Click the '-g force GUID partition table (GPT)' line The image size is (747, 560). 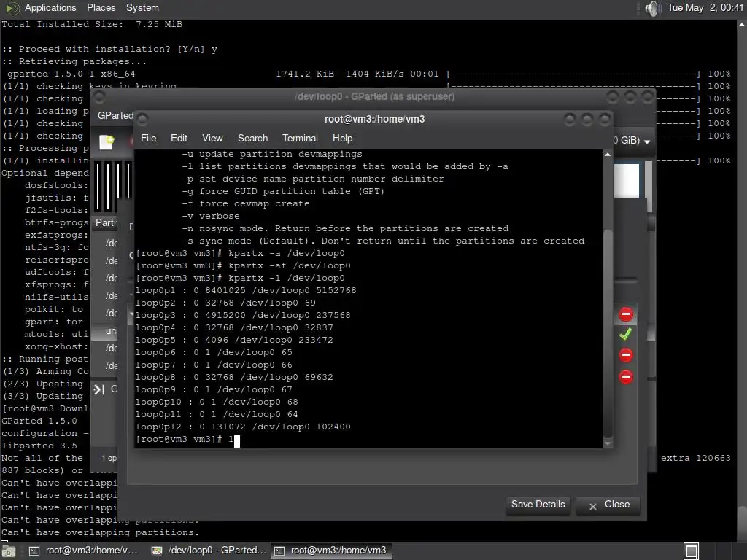(x=283, y=192)
